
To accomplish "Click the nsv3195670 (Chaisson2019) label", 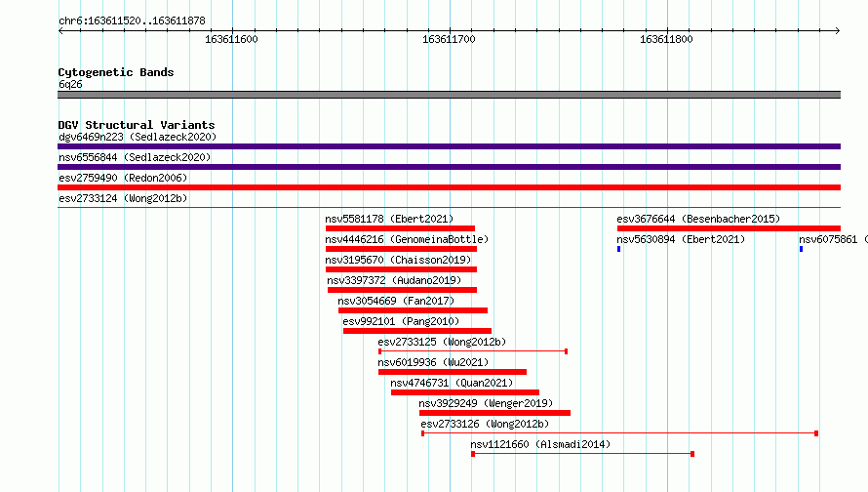I will [x=398, y=260].
